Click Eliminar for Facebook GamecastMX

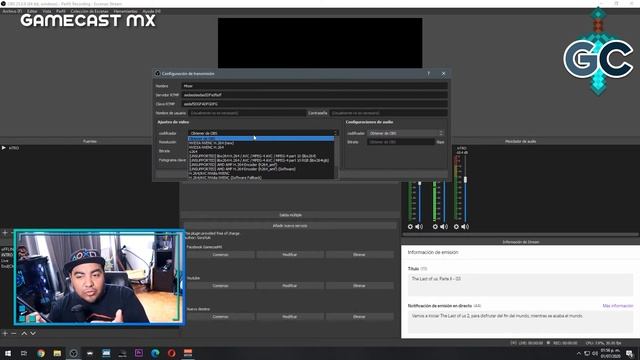click(x=359, y=255)
